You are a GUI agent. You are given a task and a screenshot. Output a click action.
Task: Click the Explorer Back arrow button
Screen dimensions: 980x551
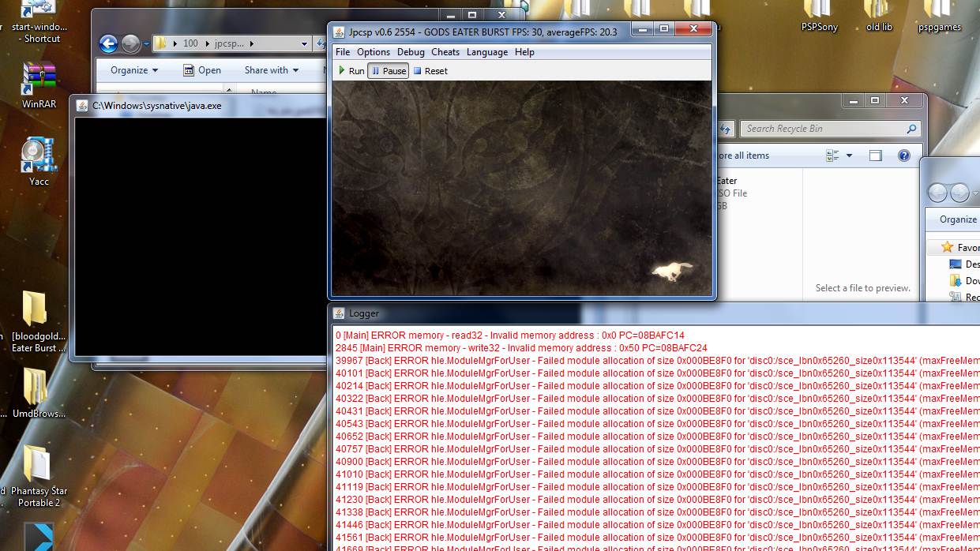tap(109, 43)
